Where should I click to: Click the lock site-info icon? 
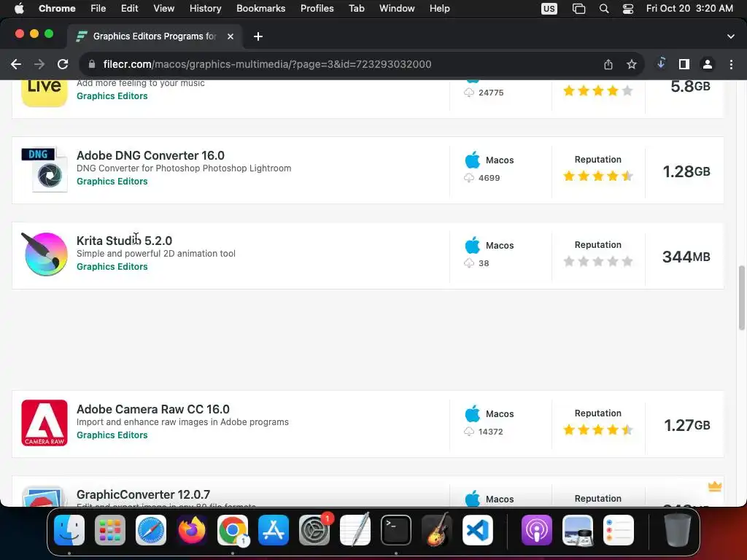pos(93,64)
